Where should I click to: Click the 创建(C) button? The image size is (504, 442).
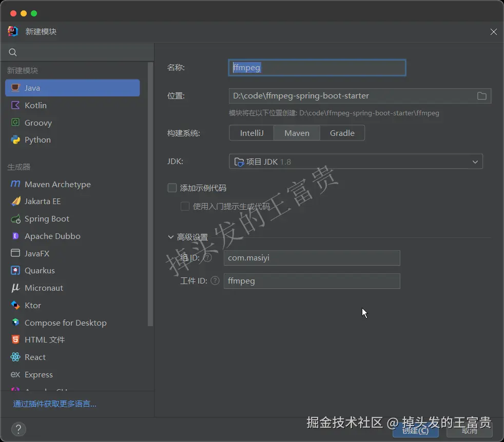[x=415, y=430]
